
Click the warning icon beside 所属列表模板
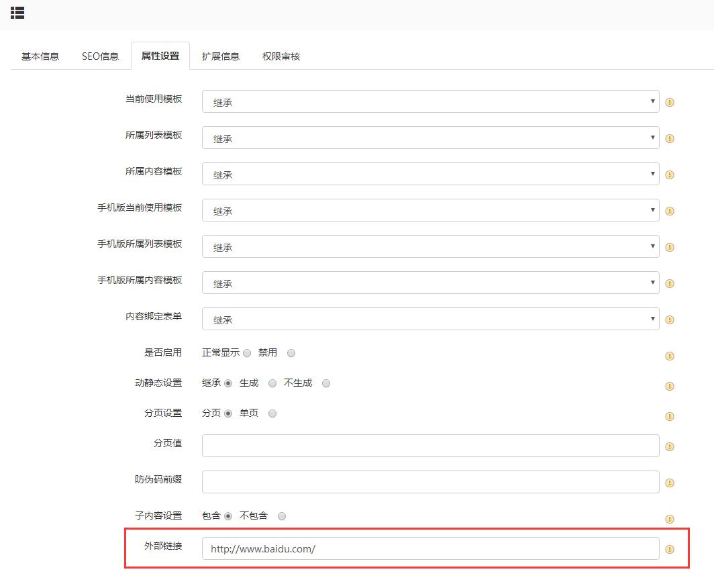669,138
